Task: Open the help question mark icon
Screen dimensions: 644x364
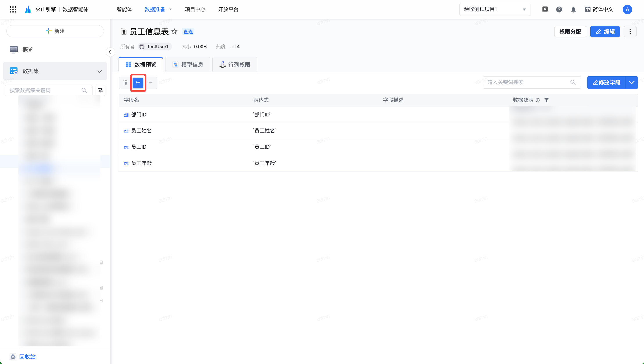Action: point(559,9)
